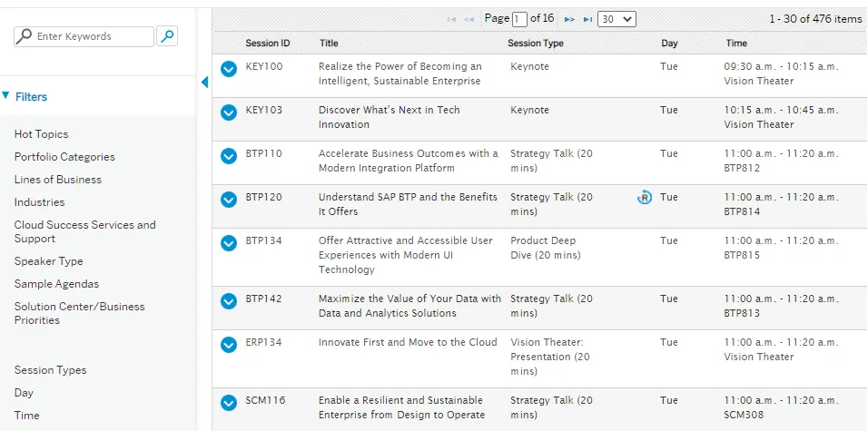Go to the next results page
This screenshot has height=431, width=868.
pyautogui.click(x=569, y=19)
